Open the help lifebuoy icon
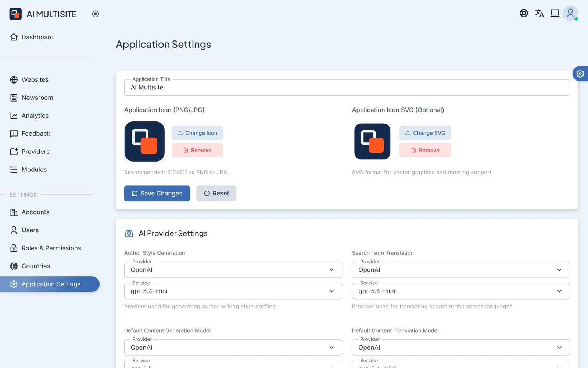 (x=524, y=13)
